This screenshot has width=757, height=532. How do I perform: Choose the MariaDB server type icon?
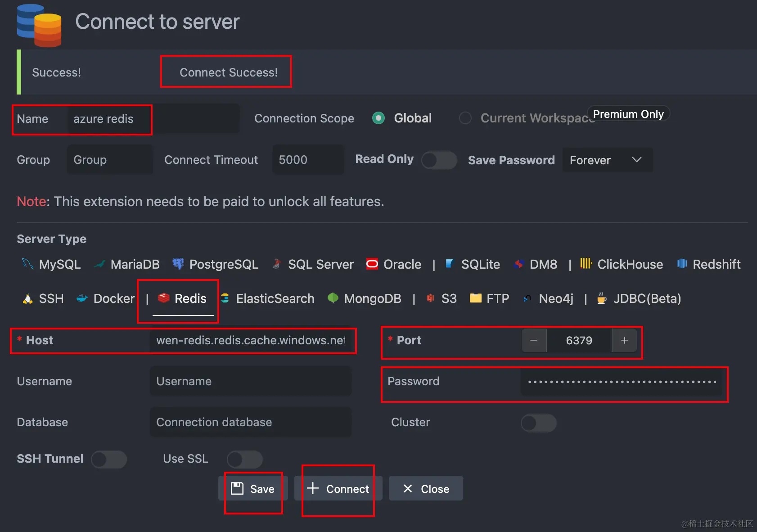99,264
